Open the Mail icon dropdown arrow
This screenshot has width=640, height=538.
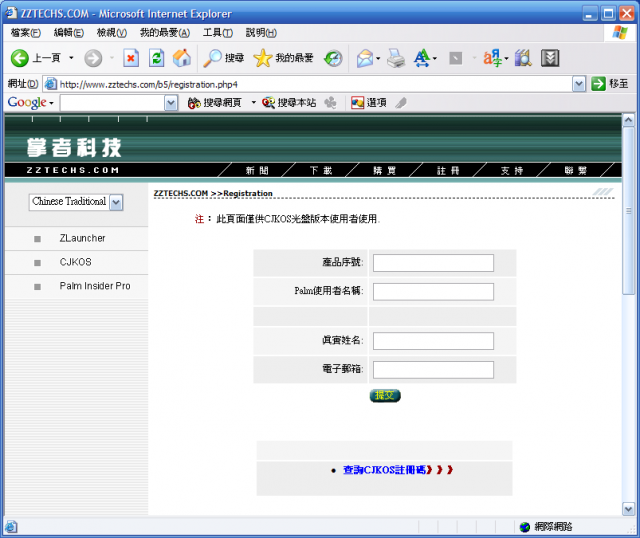pyautogui.click(x=378, y=58)
